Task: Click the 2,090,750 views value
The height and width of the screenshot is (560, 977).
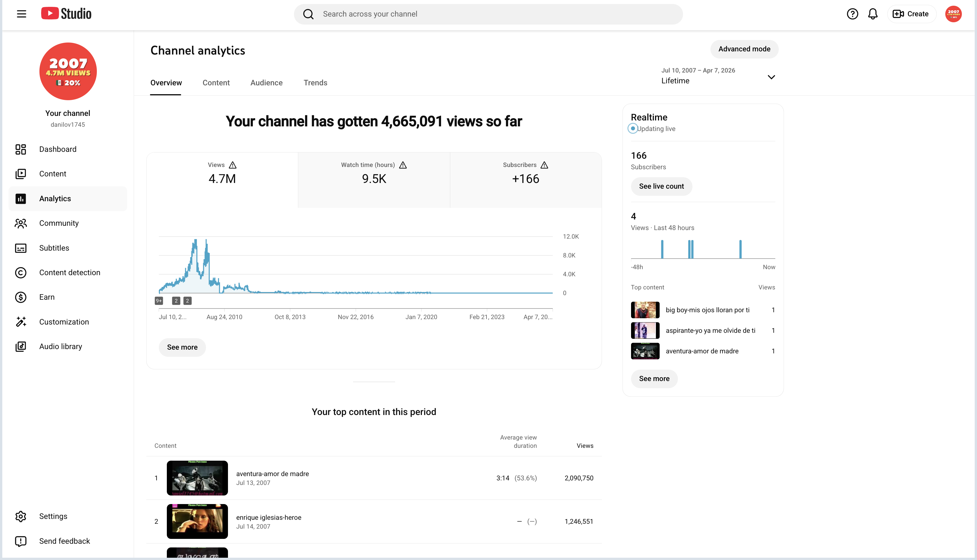Action: tap(578, 478)
